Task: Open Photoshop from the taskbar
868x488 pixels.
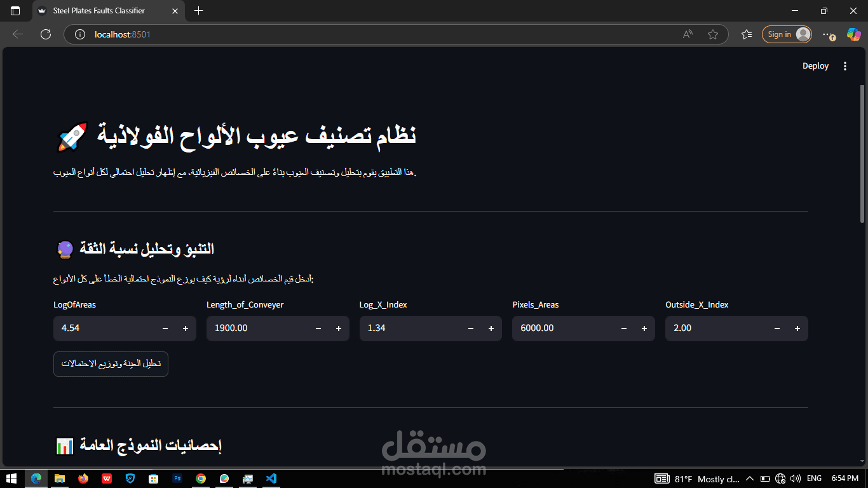Action: 177,478
